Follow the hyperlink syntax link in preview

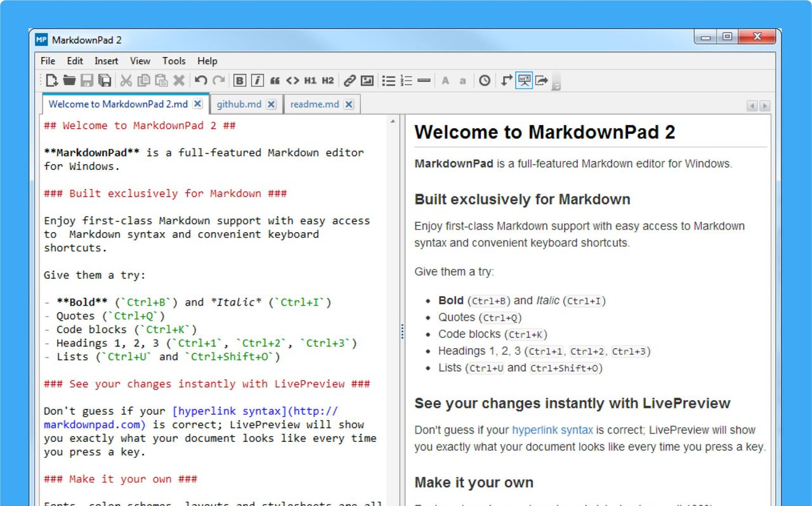click(552, 429)
